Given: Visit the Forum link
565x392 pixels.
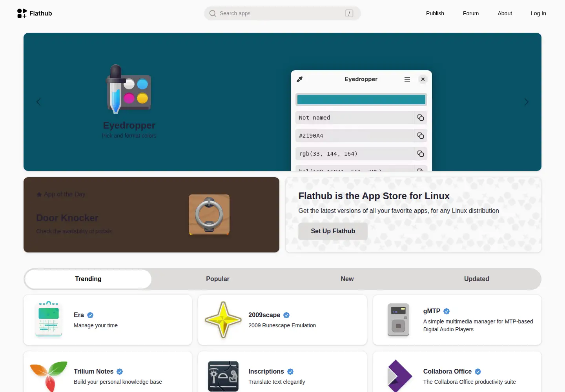Looking at the screenshot, I should point(471,13).
